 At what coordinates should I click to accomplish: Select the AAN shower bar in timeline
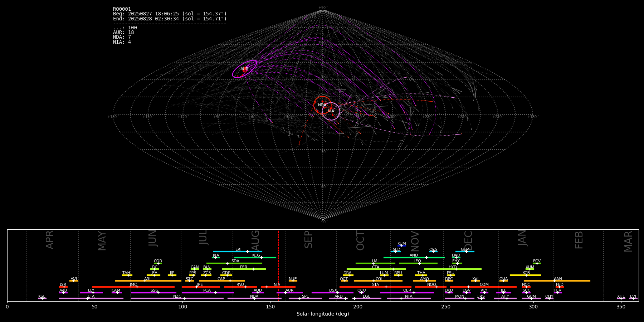(557, 281)
